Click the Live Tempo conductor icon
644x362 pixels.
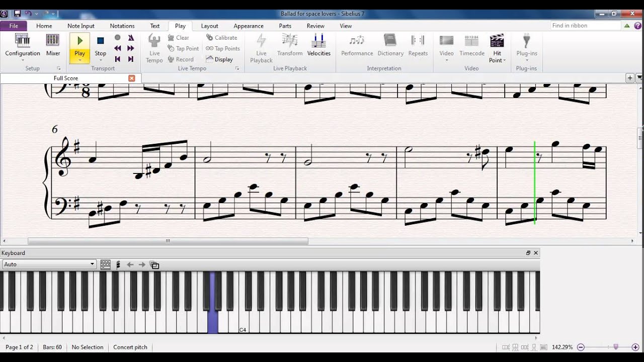pos(154,40)
